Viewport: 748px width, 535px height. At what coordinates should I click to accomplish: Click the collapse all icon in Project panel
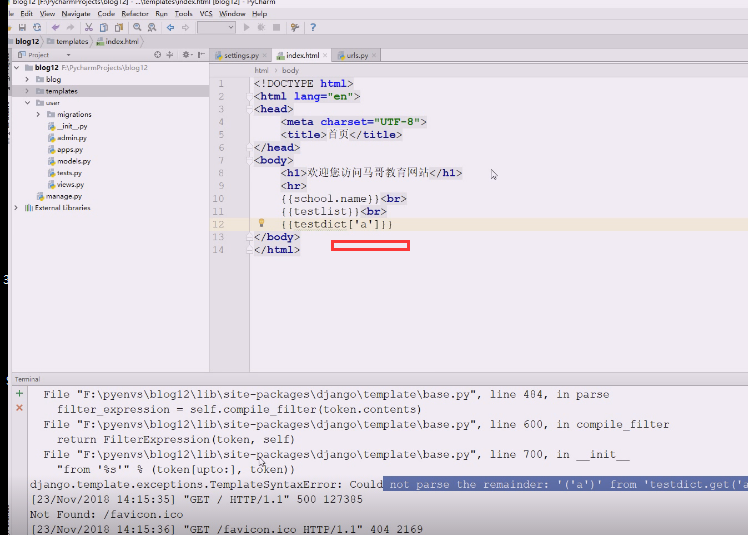169,55
